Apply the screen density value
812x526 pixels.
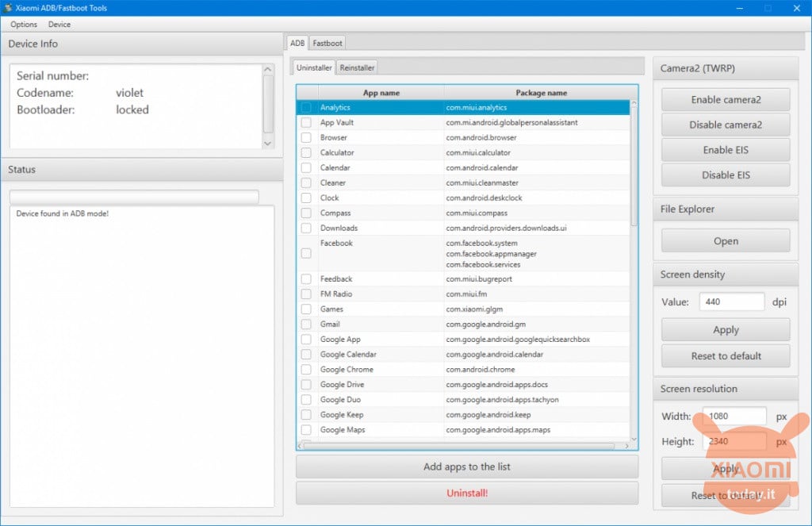tap(726, 329)
